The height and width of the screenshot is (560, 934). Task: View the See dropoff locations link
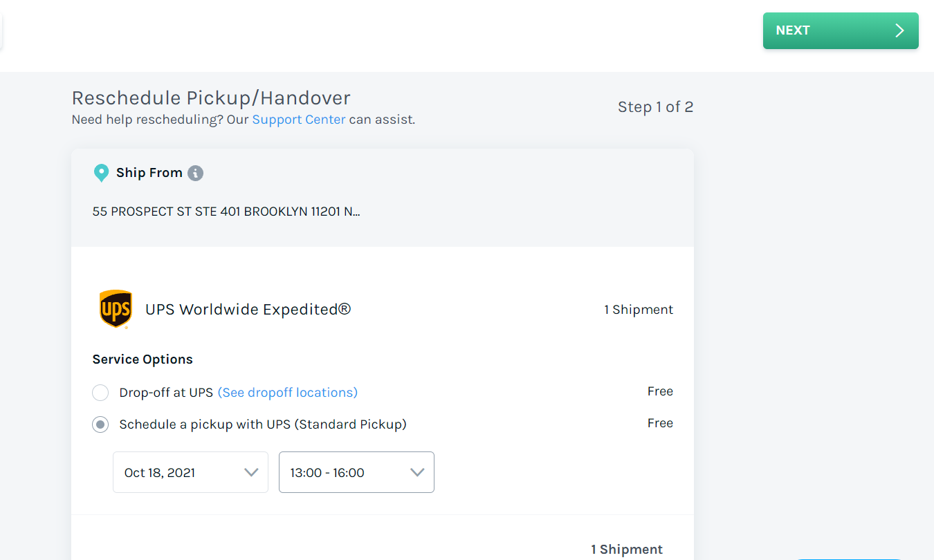pos(287,392)
